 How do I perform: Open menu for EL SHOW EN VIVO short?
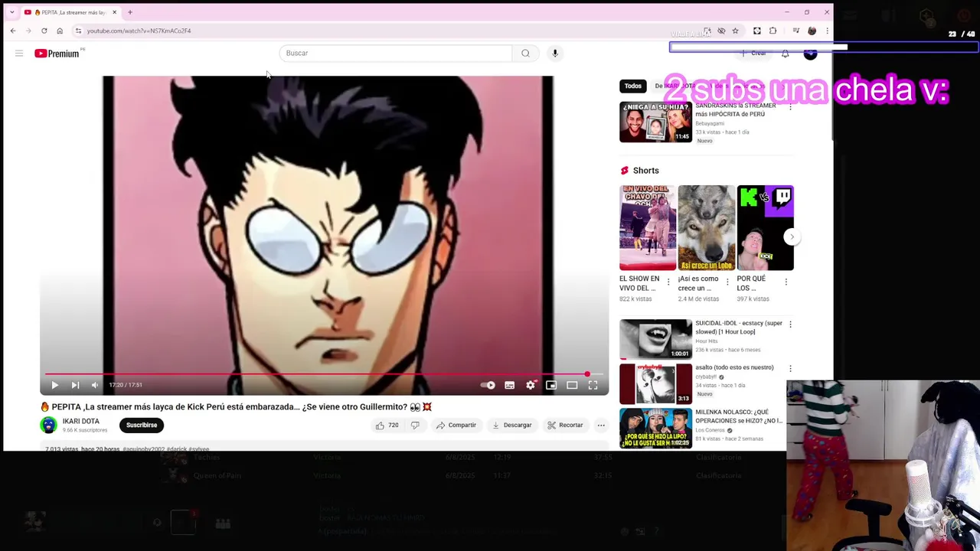tap(668, 282)
